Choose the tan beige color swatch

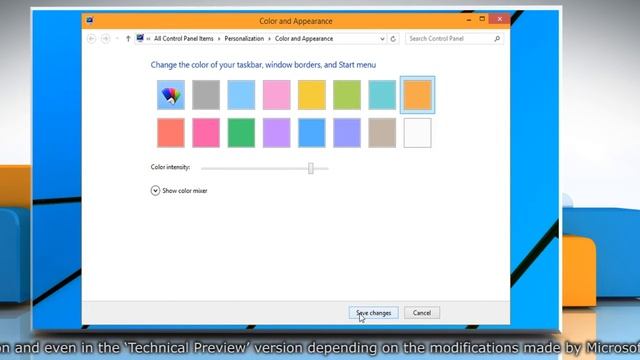click(x=382, y=133)
